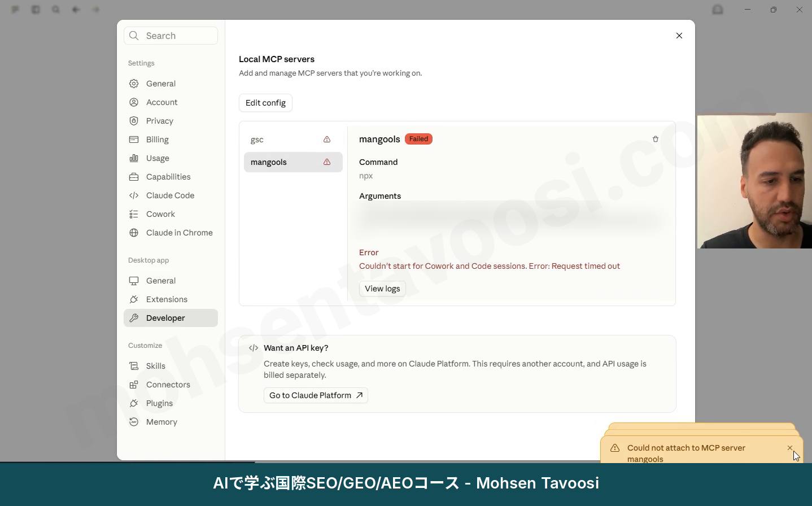
Task: Open General under Settings section
Action: [171, 84]
